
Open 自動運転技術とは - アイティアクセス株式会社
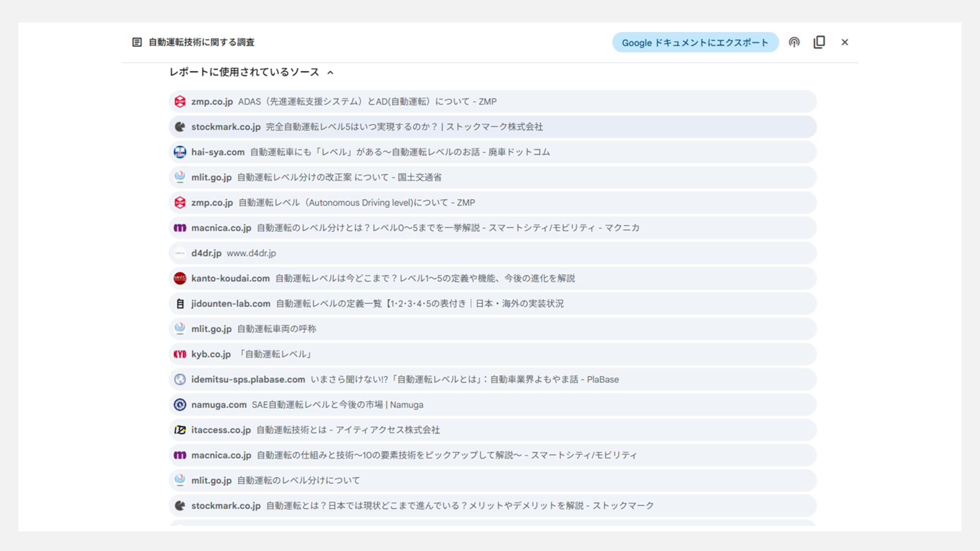pos(493,430)
